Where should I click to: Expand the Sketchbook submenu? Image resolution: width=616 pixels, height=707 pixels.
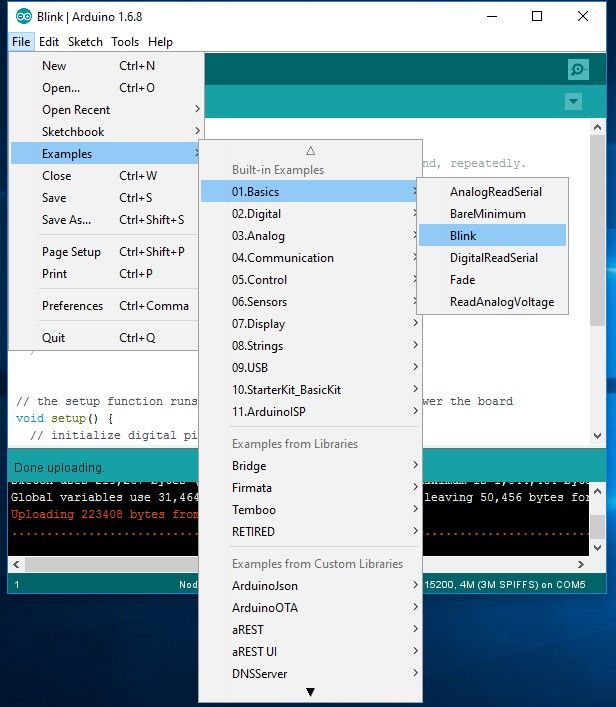tap(105, 132)
